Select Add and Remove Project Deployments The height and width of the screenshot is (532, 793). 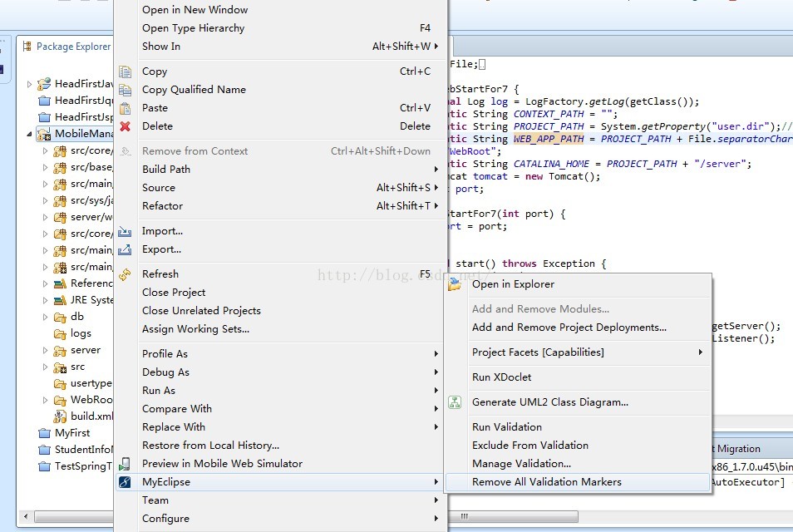pyautogui.click(x=578, y=328)
